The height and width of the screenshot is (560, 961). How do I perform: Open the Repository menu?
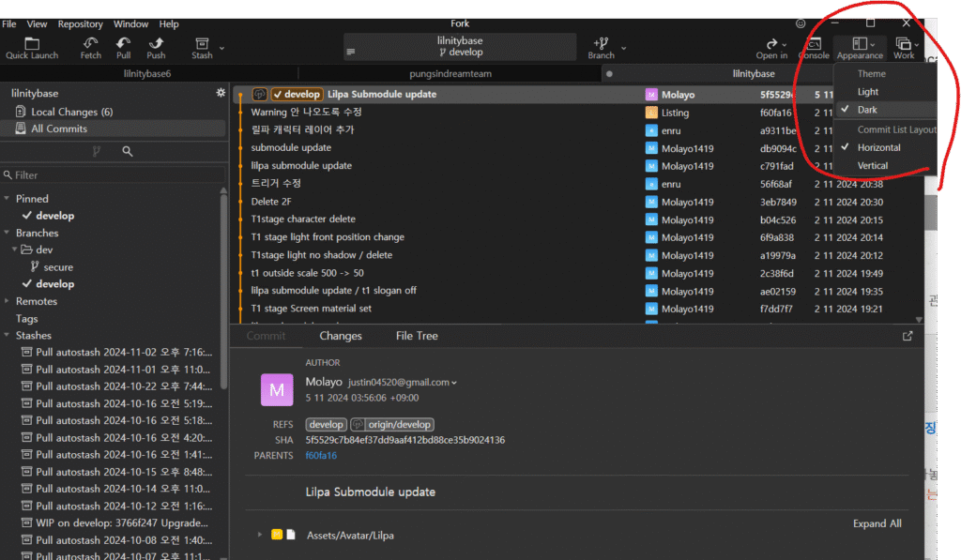point(80,23)
